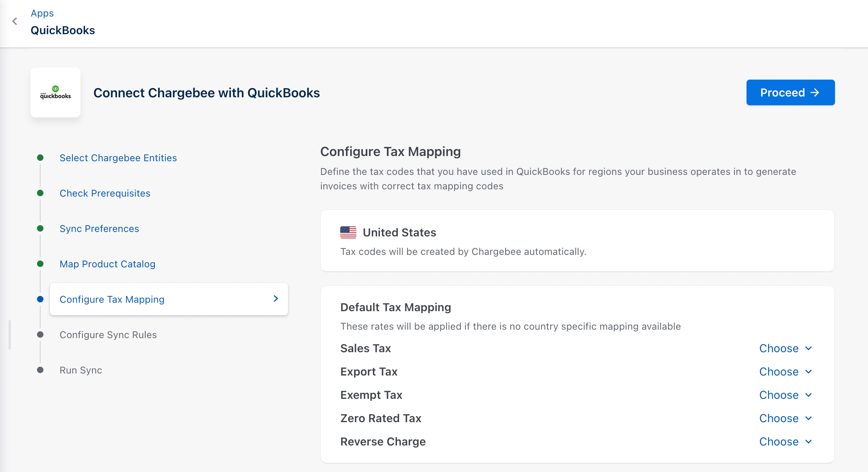Select the Configure Sync Rules step
Screen dimensions: 868x472
pyautogui.click(x=108, y=335)
